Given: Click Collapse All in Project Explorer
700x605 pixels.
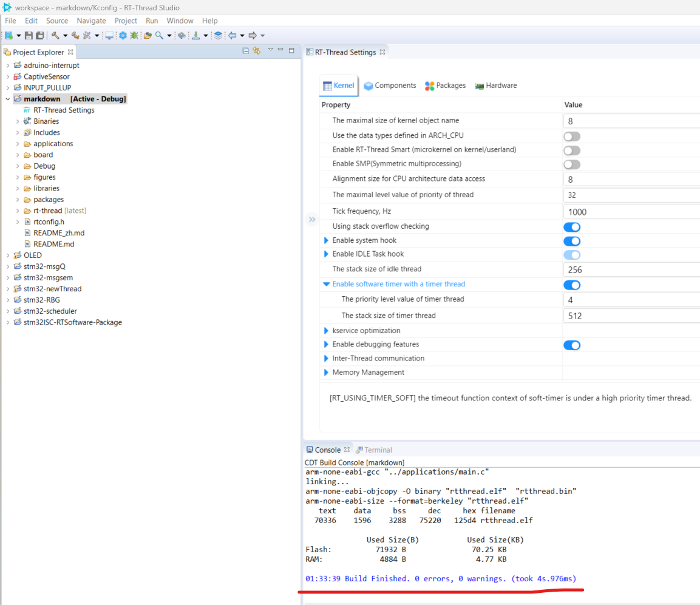Looking at the screenshot, I should point(246,52).
